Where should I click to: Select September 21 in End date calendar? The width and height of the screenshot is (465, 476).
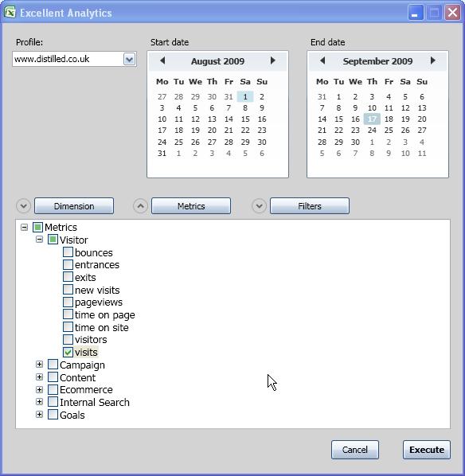tap(322, 131)
